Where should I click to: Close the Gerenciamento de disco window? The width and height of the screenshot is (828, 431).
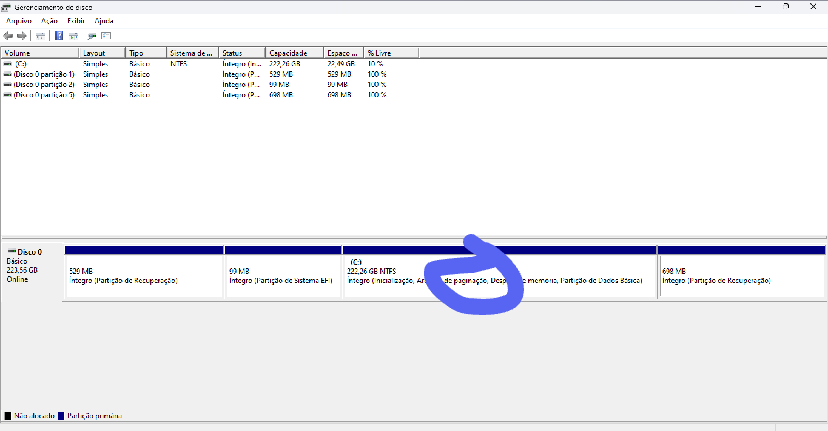[813, 7]
